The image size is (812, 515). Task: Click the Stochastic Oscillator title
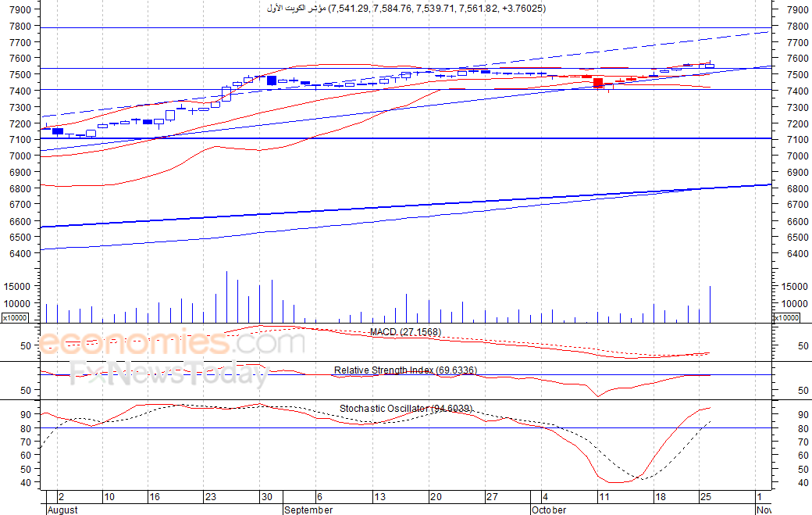[x=406, y=409]
